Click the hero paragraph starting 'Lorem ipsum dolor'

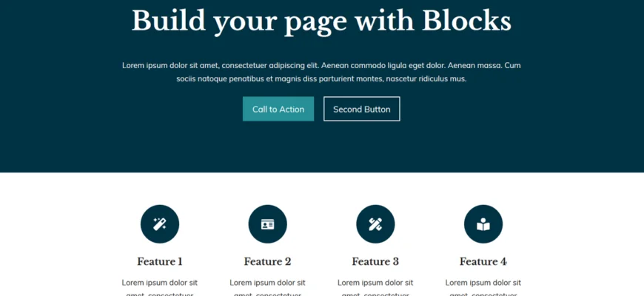pyautogui.click(x=321, y=65)
